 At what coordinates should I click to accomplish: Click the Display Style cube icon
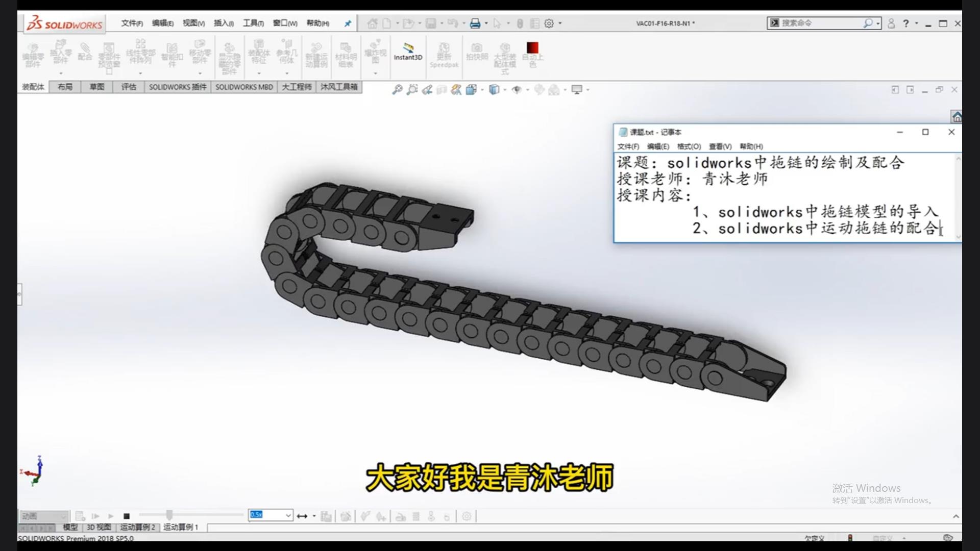(494, 90)
